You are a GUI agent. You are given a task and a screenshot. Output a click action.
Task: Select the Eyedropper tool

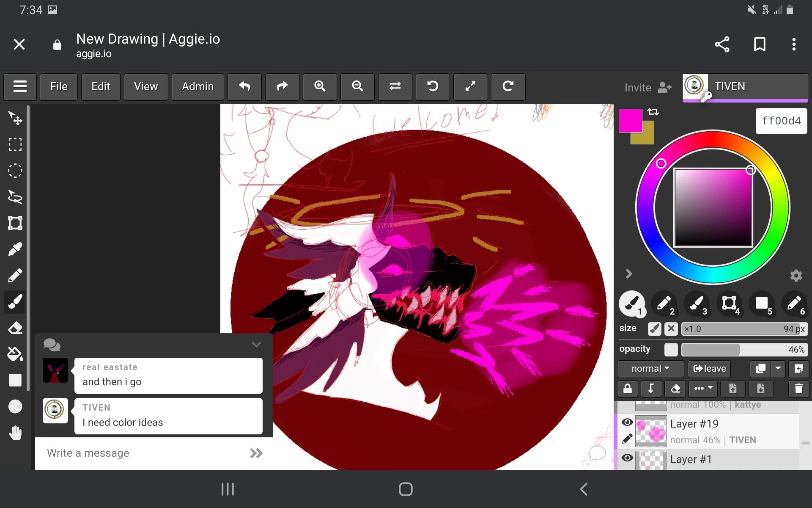pyautogui.click(x=15, y=249)
